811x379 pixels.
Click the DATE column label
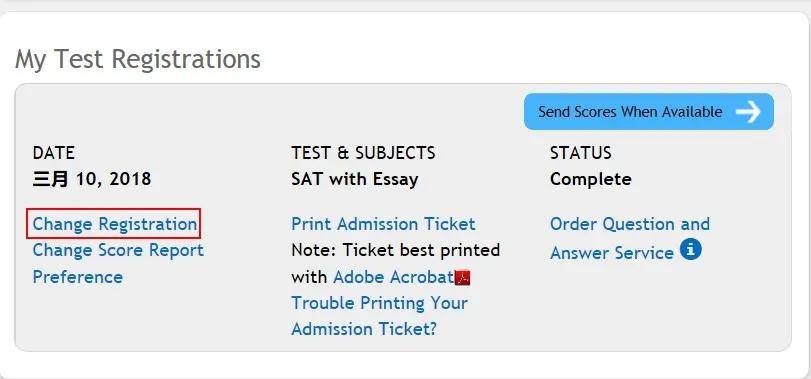[53, 153]
